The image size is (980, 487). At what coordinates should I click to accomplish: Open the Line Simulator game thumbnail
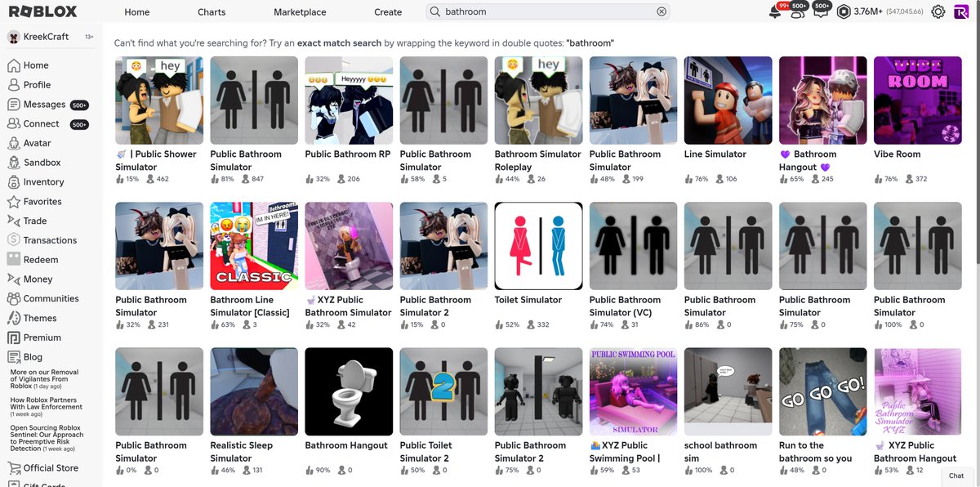[728, 101]
